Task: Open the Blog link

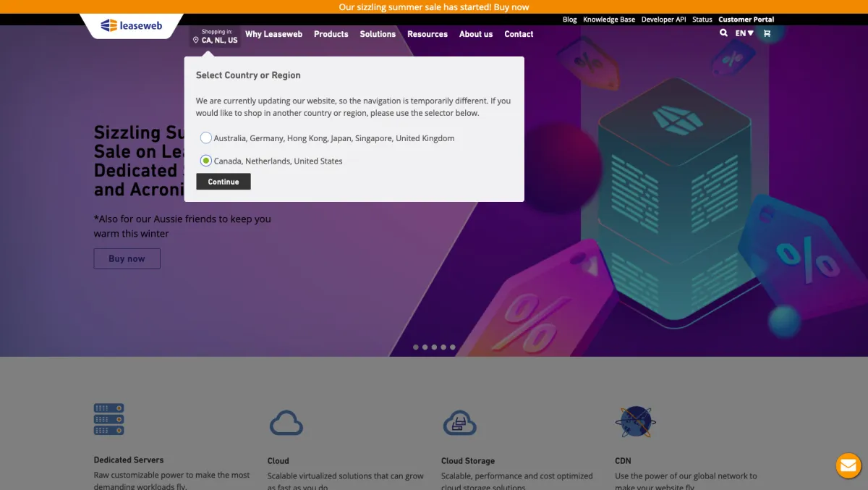Action: click(570, 20)
